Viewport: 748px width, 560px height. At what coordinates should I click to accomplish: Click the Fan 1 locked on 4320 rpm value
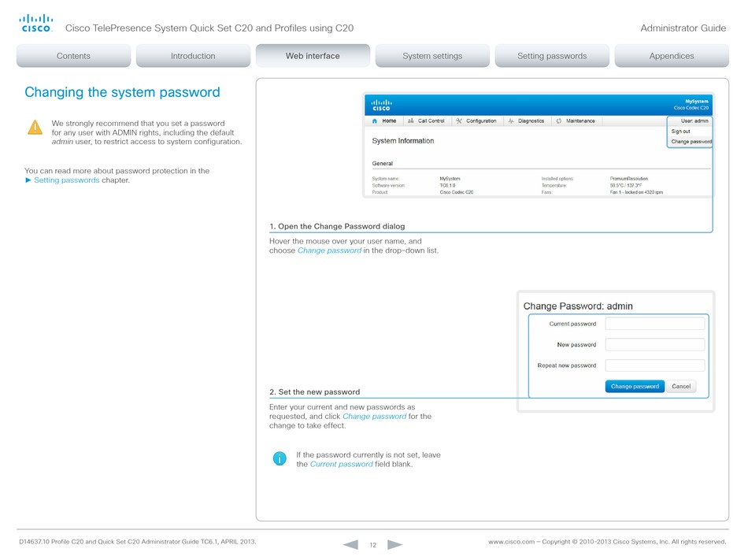(636, 192)
